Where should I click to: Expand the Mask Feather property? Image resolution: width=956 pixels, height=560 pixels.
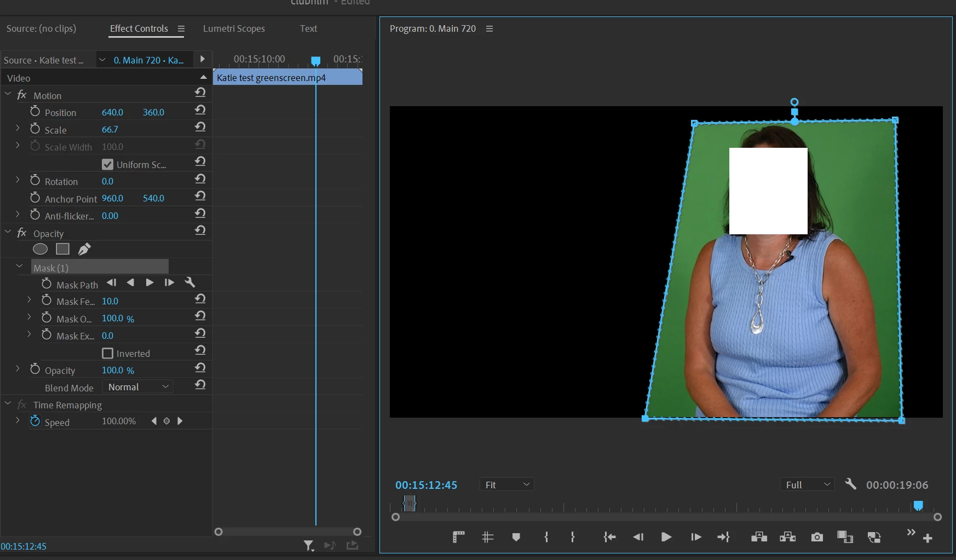click(29, 299)
